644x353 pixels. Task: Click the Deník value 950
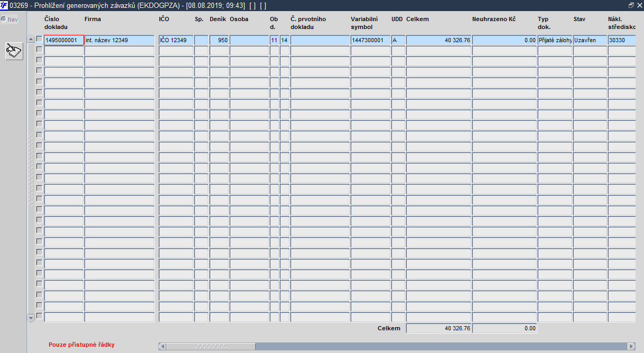coord(219,40)
